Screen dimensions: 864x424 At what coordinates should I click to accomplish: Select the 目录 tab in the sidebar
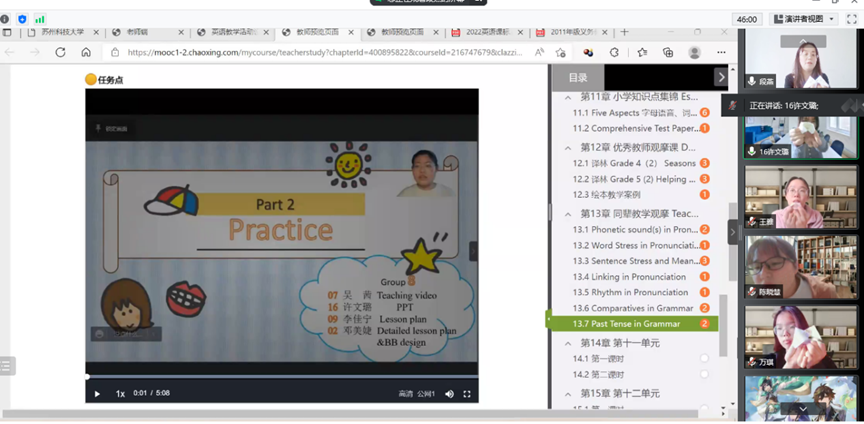tap(578, 78)
